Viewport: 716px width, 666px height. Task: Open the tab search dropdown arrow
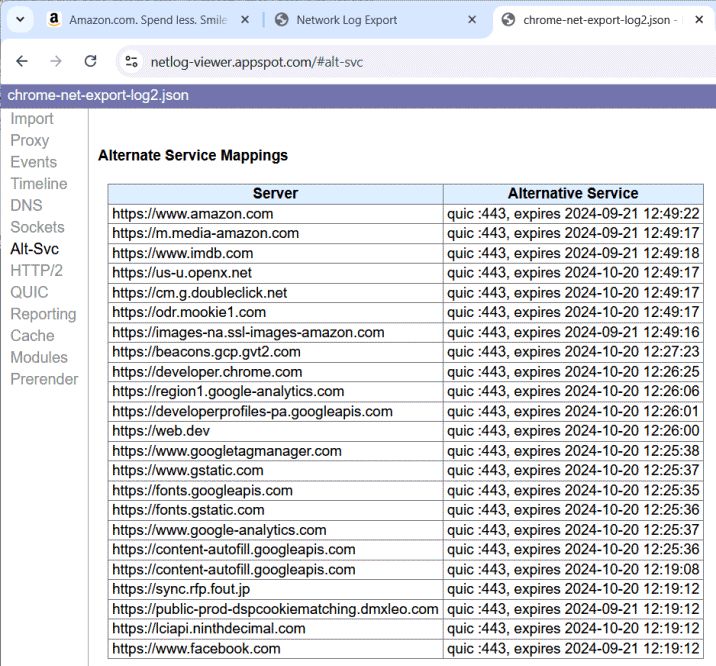click(20, 20)
